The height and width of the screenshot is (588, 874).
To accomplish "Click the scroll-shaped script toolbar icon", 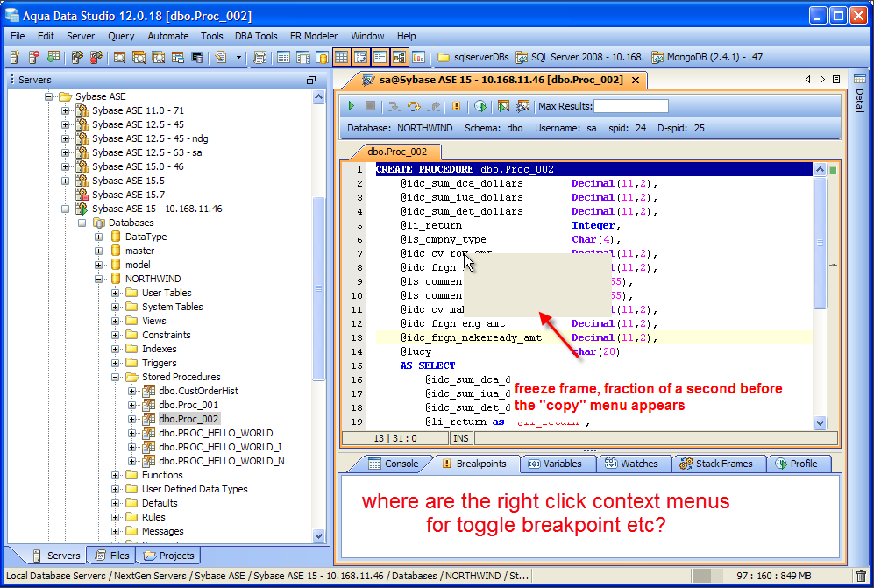I will pyautogui.click(x=259, y=57).
